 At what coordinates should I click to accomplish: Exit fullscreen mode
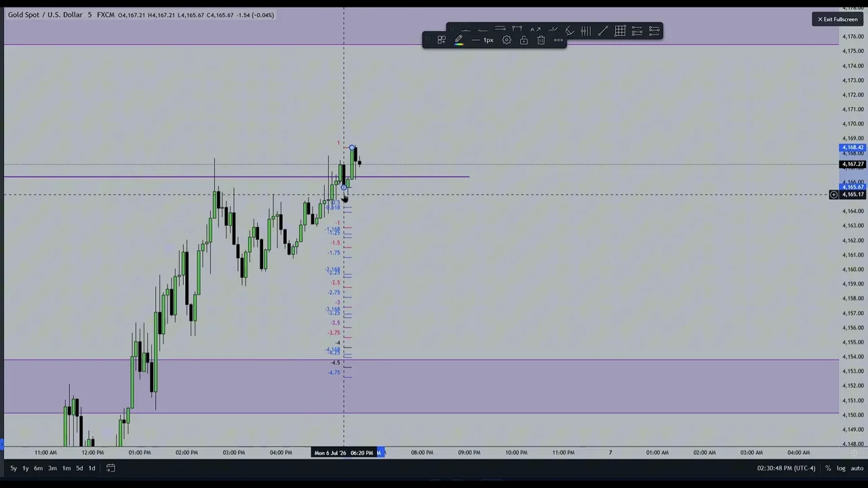[837, 19]
